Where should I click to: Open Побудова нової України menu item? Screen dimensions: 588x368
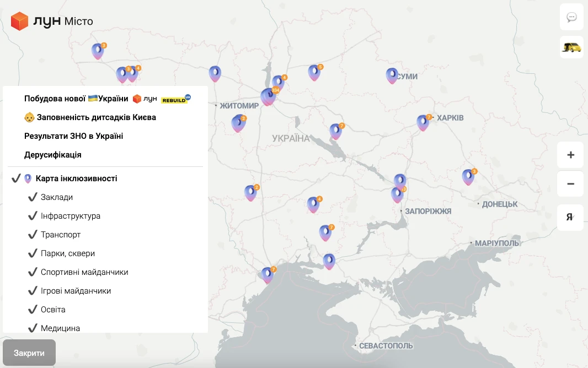click(x=76, y=99)
